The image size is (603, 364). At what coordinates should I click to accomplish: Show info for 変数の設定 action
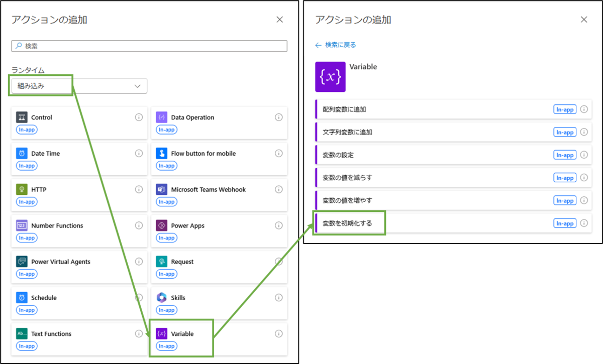click(x=584, y=155)
